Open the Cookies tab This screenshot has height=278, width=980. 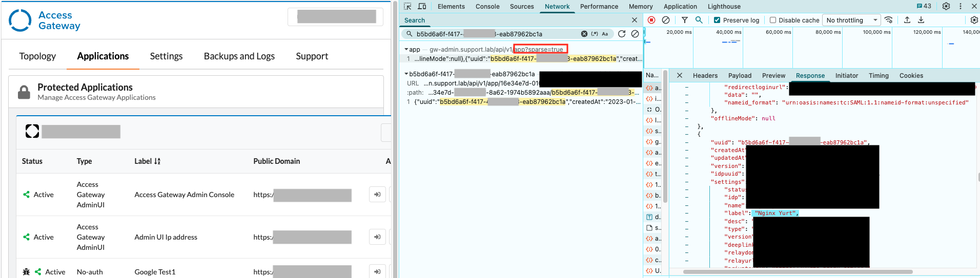click(x=911, y=75)
